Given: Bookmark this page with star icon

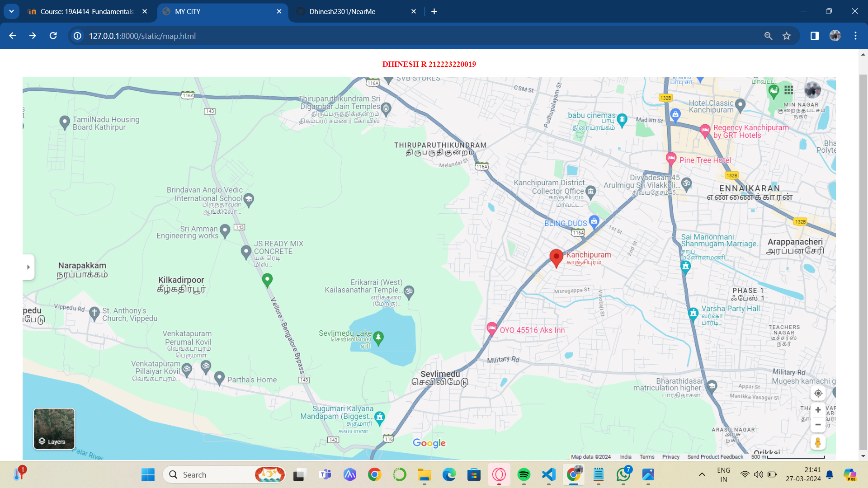Looking at the screenshot, I should [787, 36].
